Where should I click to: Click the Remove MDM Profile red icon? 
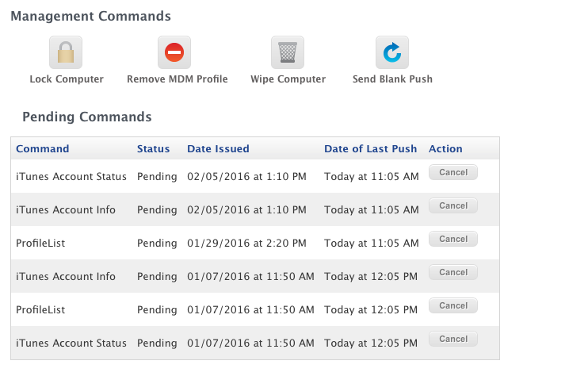(x=174, y=52)
